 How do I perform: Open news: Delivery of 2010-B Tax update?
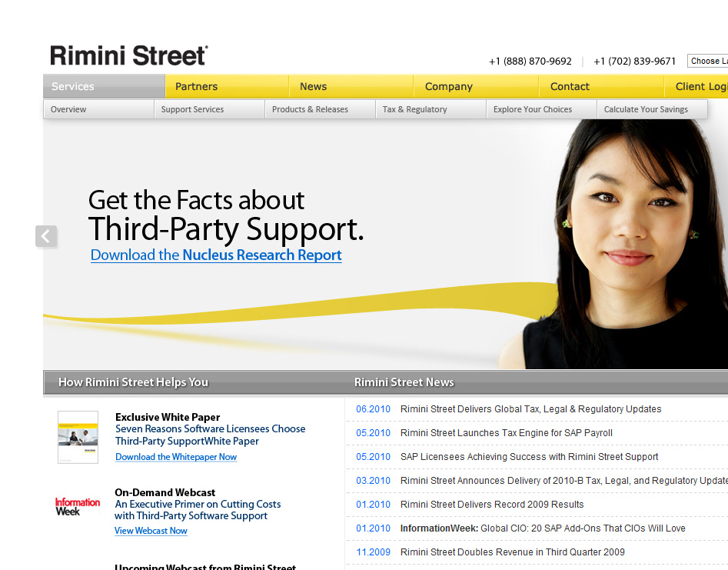564,480
